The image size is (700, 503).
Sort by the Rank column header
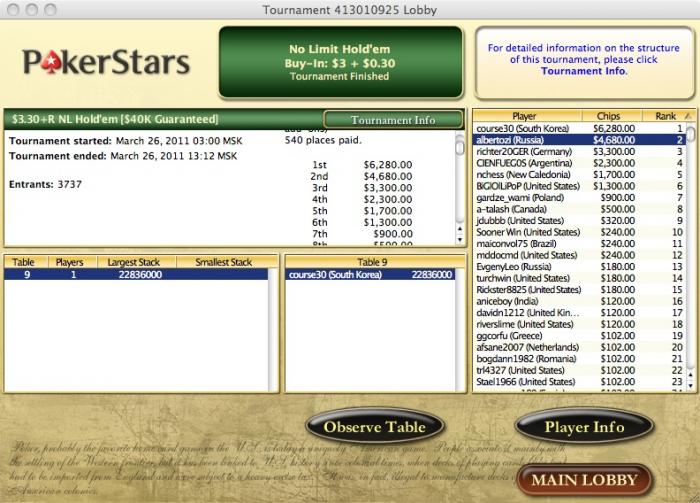(668, 116)
